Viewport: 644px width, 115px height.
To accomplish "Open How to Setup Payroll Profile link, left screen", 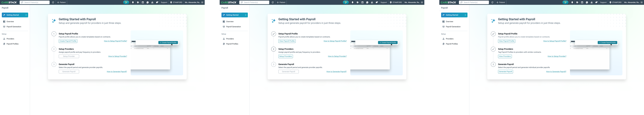I will [116, 41].
